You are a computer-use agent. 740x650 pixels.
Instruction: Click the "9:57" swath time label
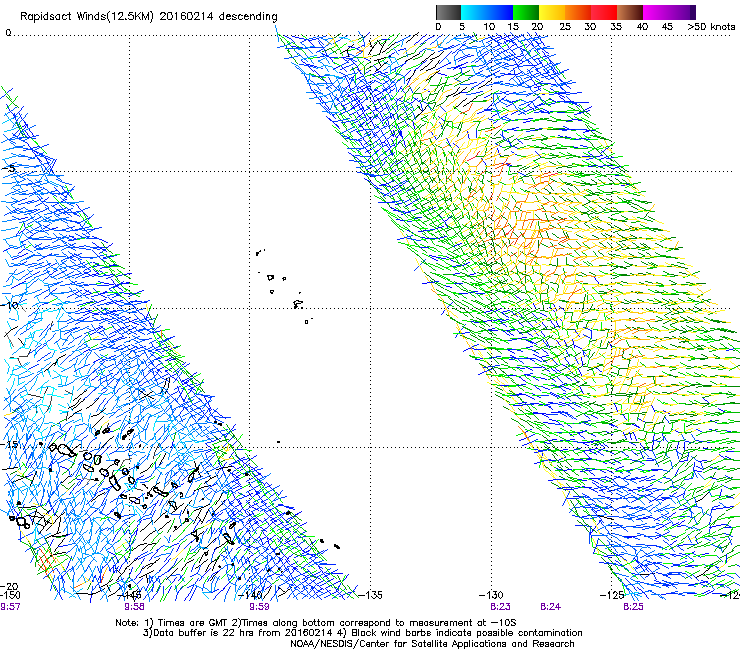pos(10,607)
